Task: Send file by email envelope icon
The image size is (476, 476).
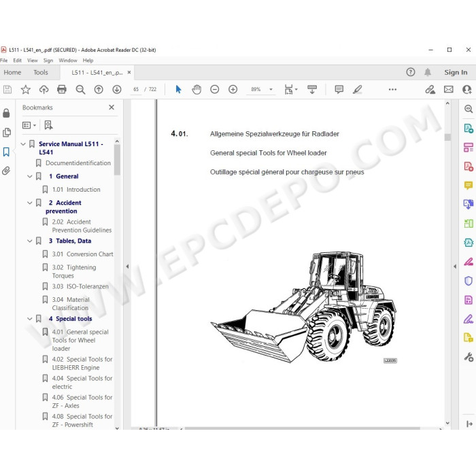Action: 448,89
